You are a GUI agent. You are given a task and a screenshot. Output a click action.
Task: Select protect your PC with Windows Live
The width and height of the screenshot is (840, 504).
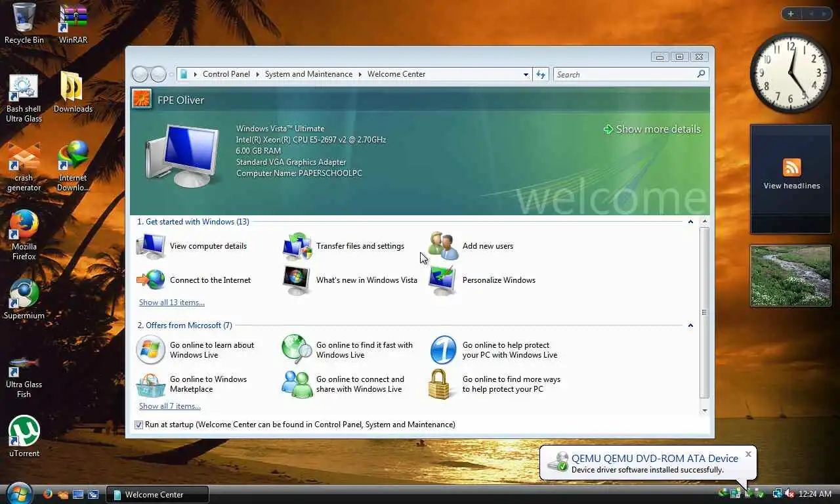click(493, 350)
